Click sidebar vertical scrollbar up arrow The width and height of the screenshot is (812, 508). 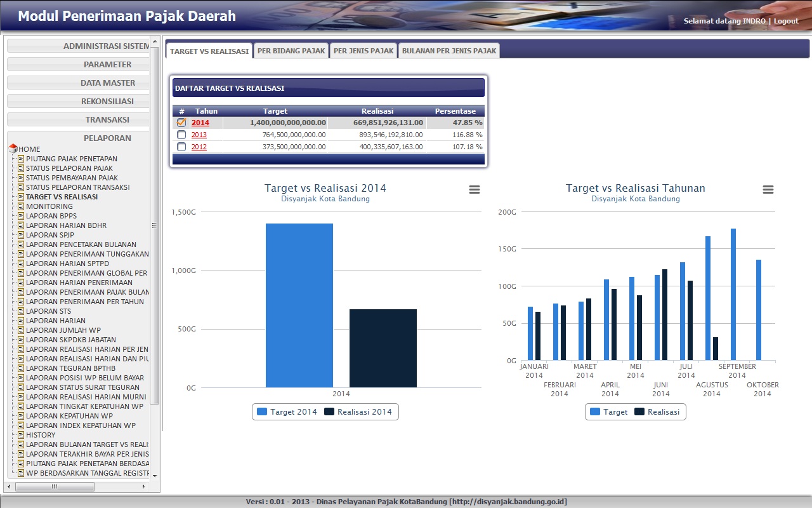point(155,41)
